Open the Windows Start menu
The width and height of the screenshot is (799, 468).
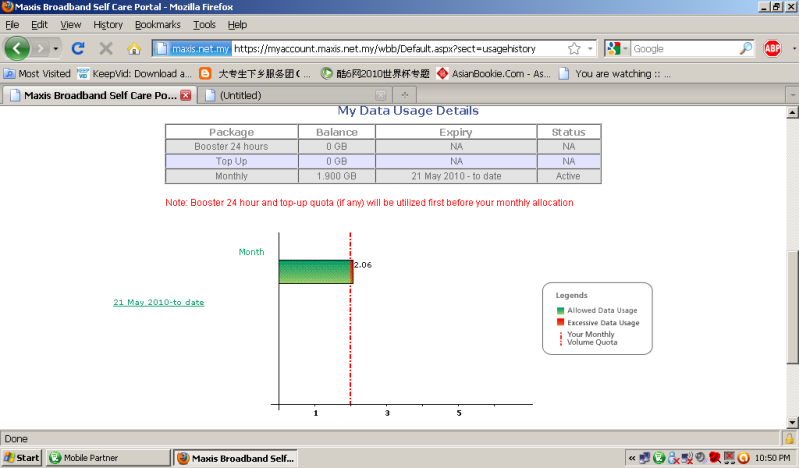pyautogui.click(x=21, y=458)
